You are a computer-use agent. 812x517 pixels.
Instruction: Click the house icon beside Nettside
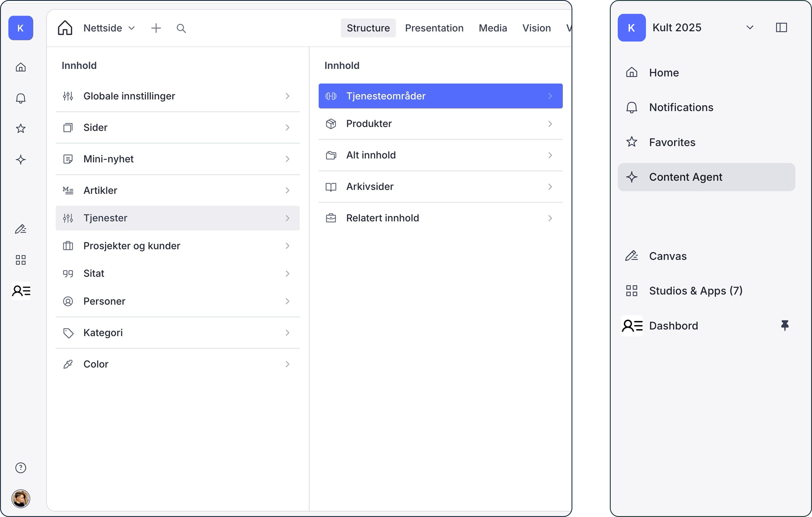[65, 28]
